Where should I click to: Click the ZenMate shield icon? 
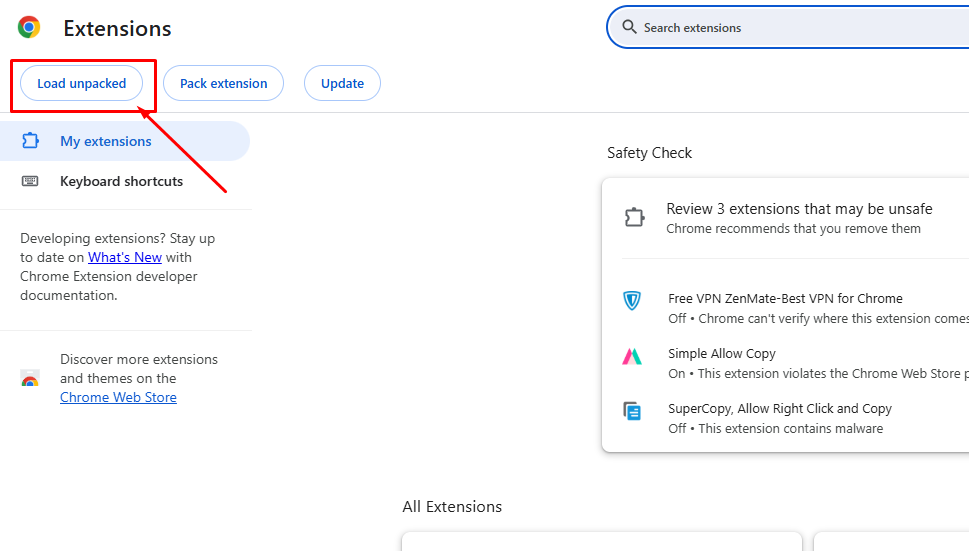pos(632,300)
